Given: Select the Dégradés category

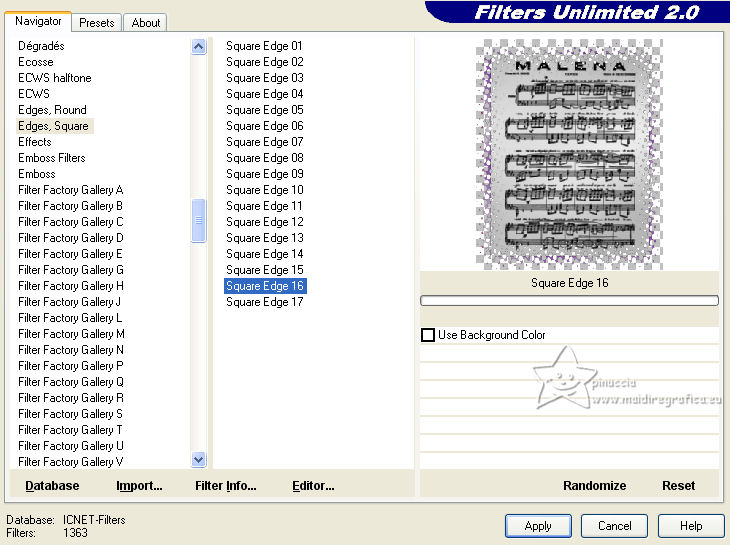Looking at the screenshot, I should [x=41, y=46].
